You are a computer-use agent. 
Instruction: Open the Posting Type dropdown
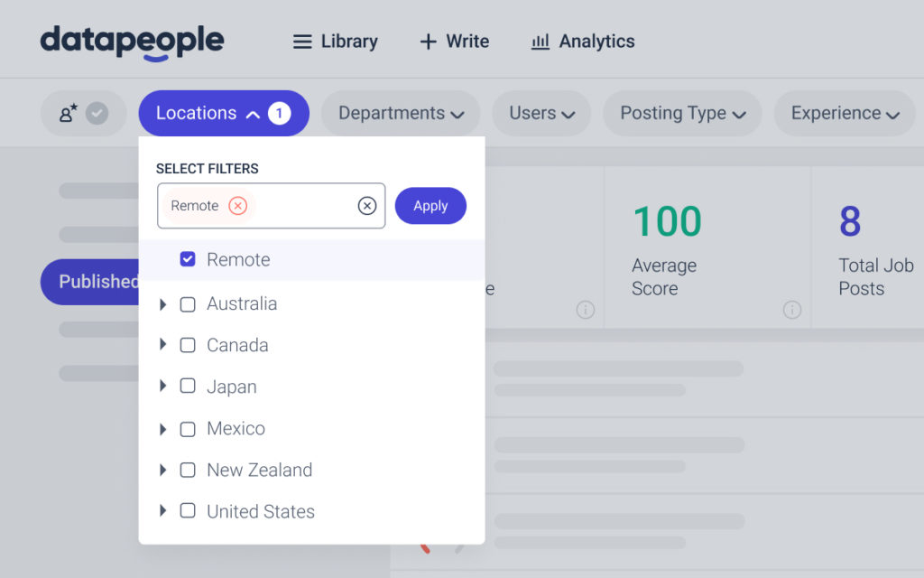click(x=681, y=113)
